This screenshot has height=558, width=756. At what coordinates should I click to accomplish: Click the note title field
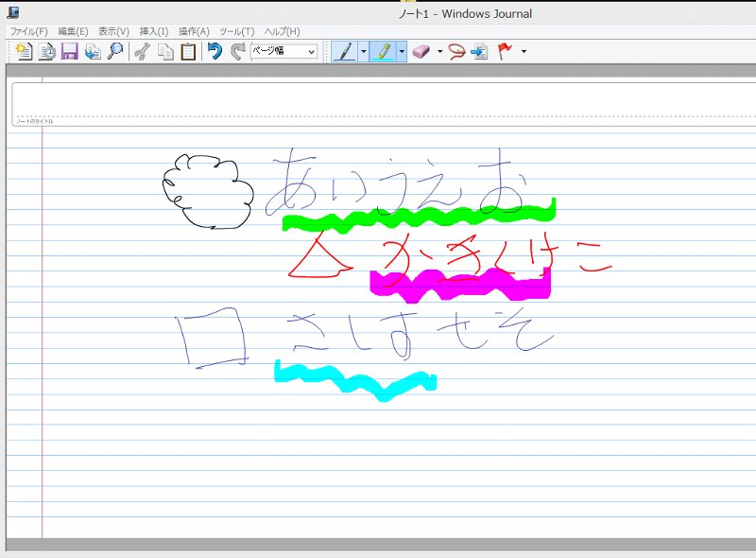(x=378, y=99)
